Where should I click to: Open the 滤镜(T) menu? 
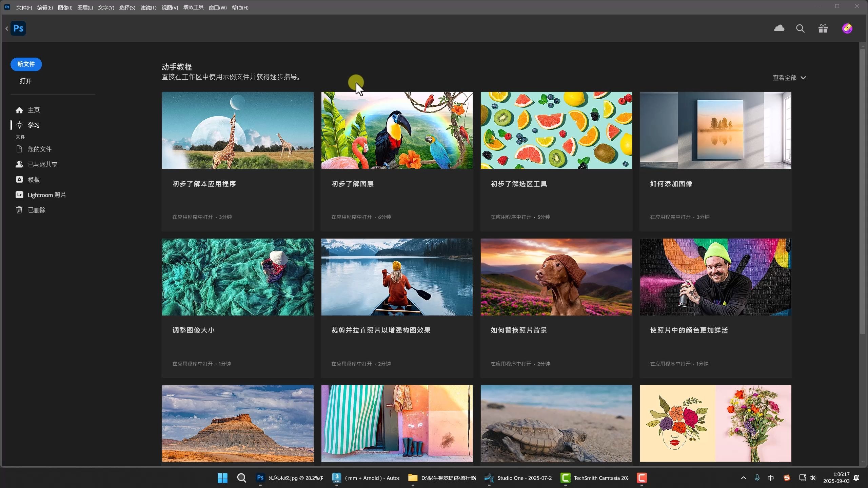point(149,7)
